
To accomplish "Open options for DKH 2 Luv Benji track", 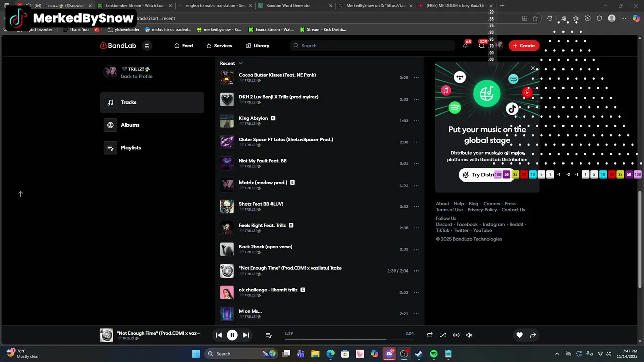I will pos(416,99).
